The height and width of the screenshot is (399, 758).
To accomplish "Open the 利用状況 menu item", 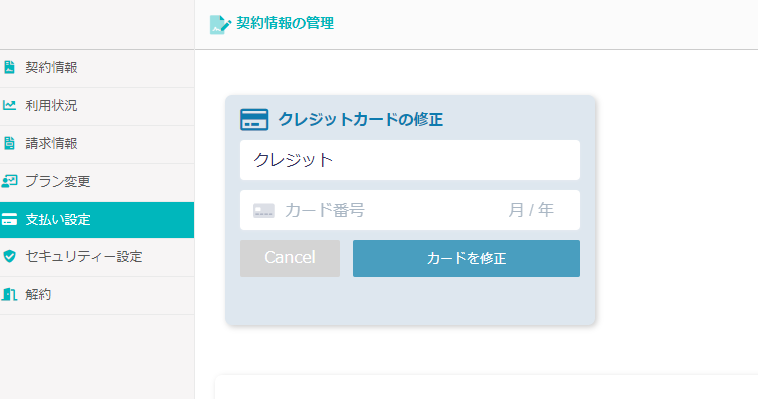I will point(97,106).
